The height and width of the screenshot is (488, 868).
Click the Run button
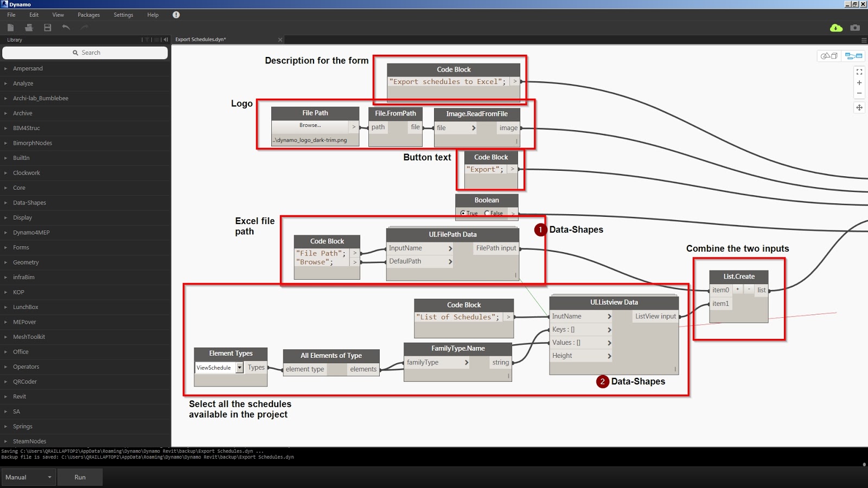tap(80, 477)
